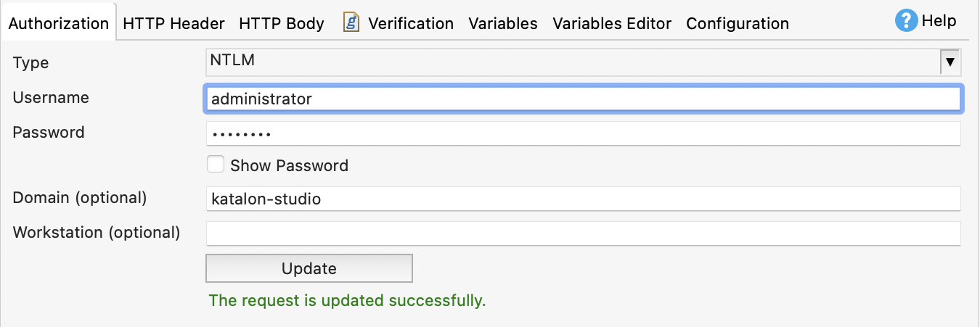
Task: Select the HTTP Body tab
Action: [x=281, y=23]
